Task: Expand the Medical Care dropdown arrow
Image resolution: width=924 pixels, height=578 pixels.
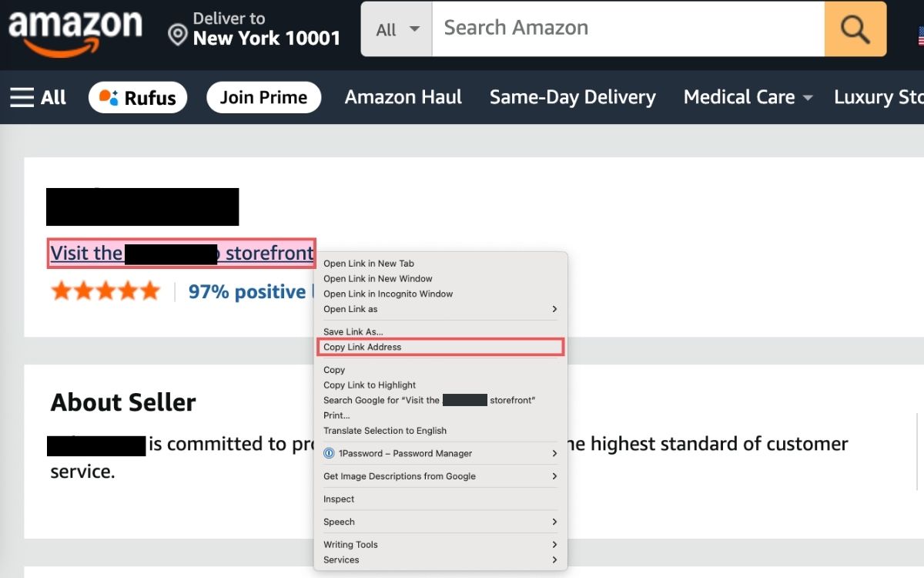Action: pyautogui.click(x=808, y=98)
